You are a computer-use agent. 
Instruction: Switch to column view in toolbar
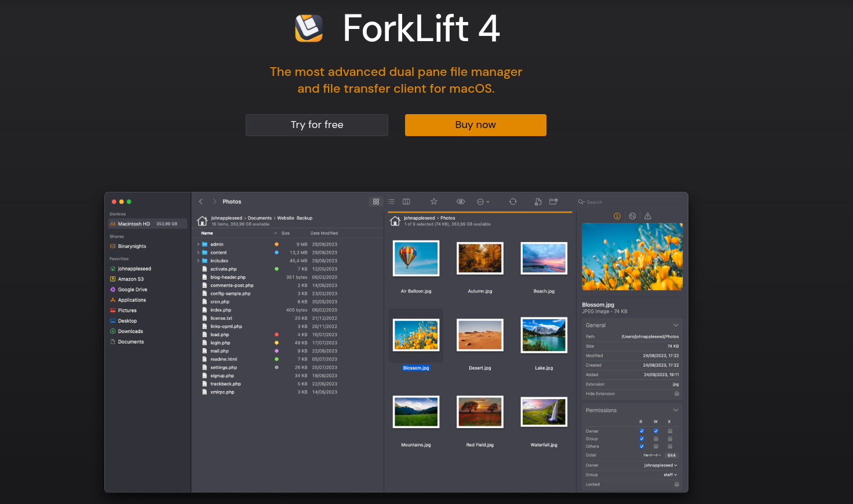pyautogui.click(x=406, y=202)
